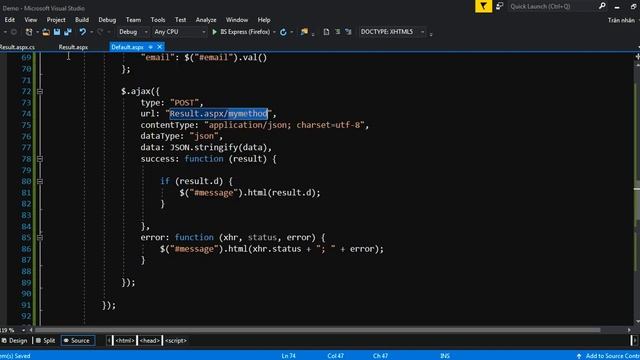Screen dimensions: 640x360
Task: Click the Redo arrow icon
Action: (x=100, y=32)
